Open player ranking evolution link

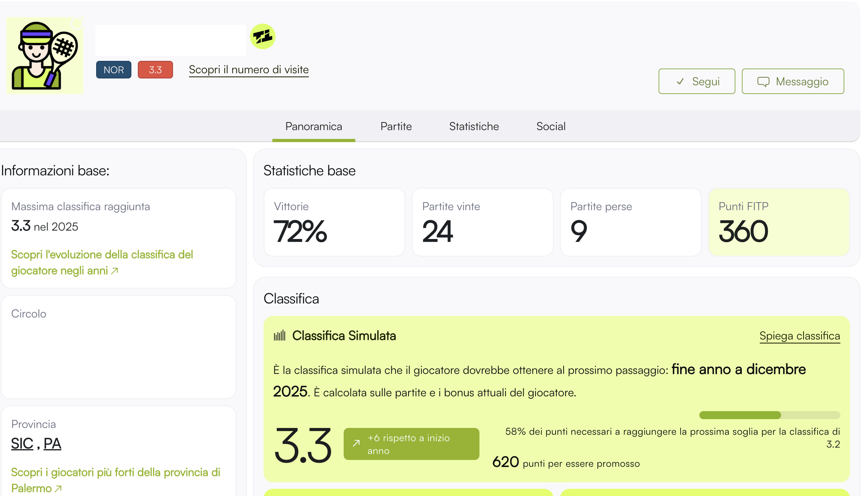(x=102, y=263)
